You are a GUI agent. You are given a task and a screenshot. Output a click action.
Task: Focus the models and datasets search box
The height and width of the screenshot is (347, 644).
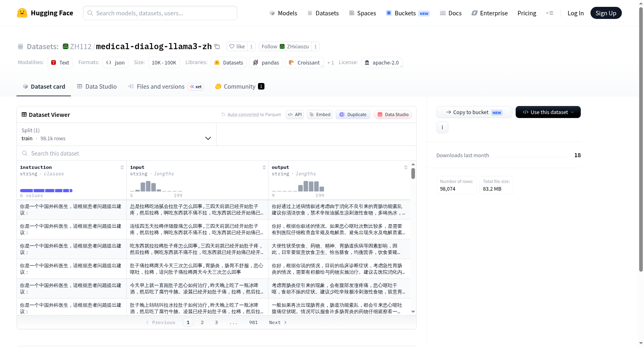[x=160, y=13]
